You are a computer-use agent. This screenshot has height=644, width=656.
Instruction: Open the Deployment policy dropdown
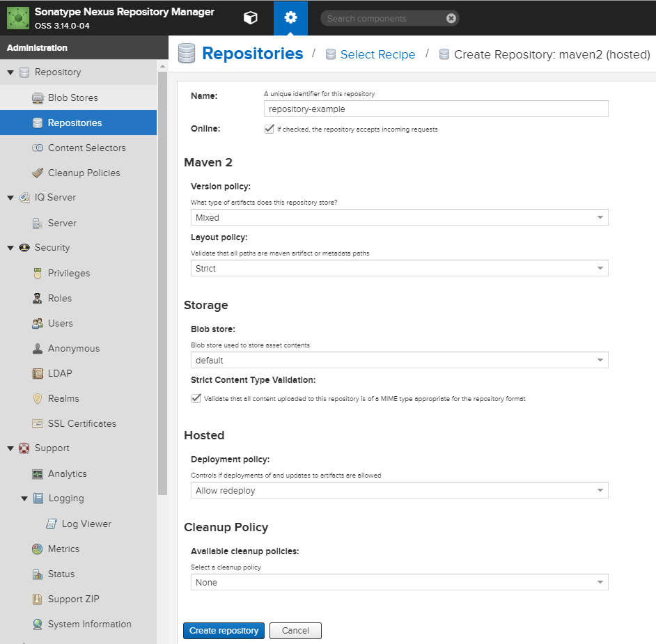399,490
